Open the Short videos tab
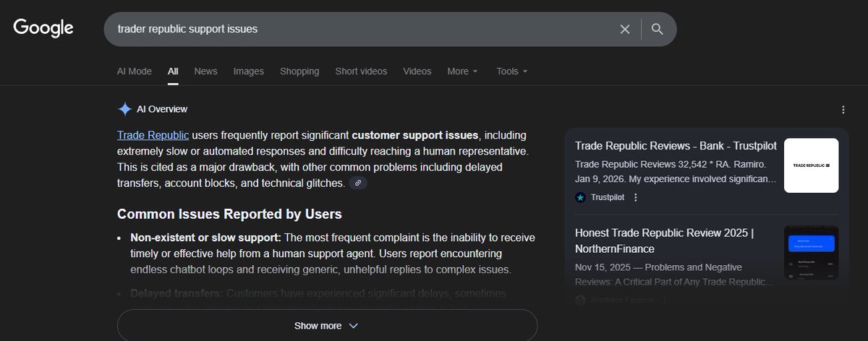This screenshot has width=868, height=341. [x=361, y=71]
